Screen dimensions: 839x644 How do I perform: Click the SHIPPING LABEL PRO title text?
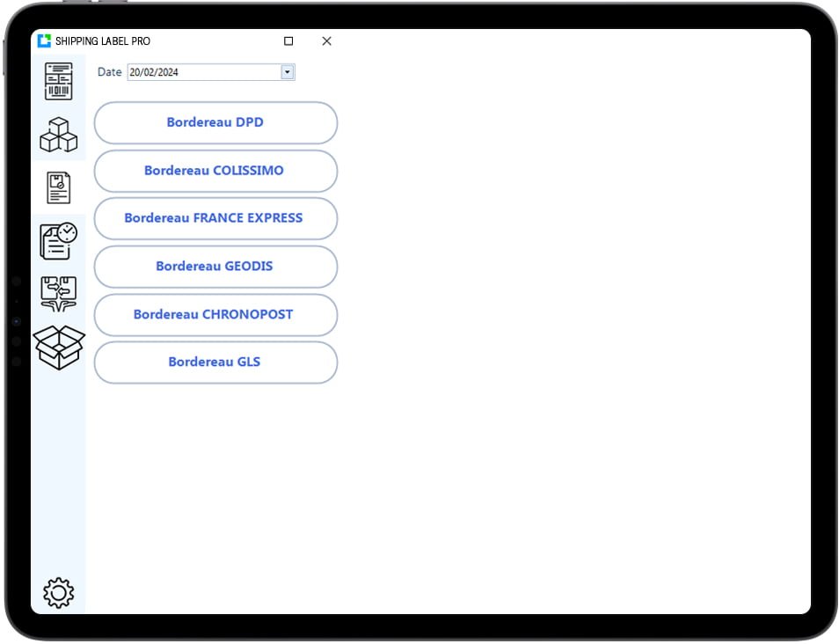[x=103, y=41]
